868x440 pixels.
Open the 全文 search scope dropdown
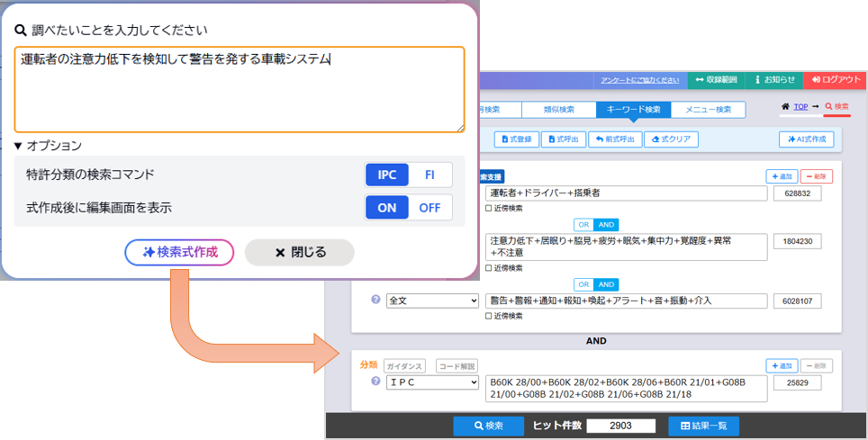click(432, 301)
